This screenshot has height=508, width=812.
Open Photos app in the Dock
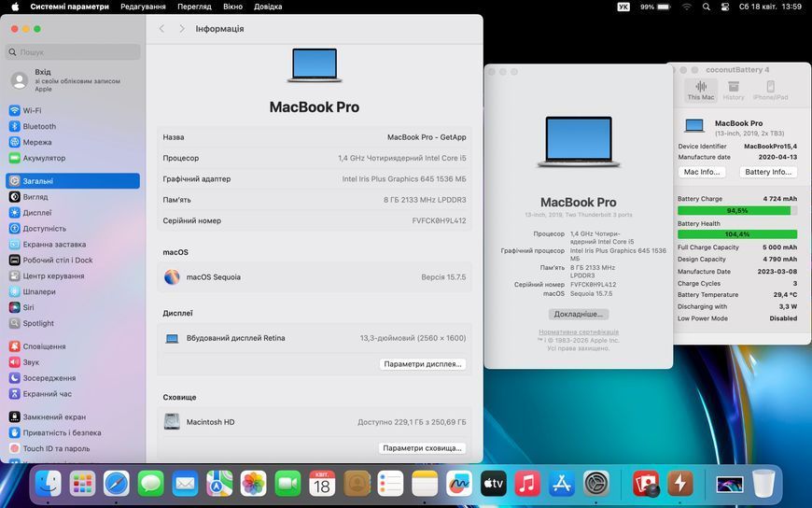[x=253, y=484]
